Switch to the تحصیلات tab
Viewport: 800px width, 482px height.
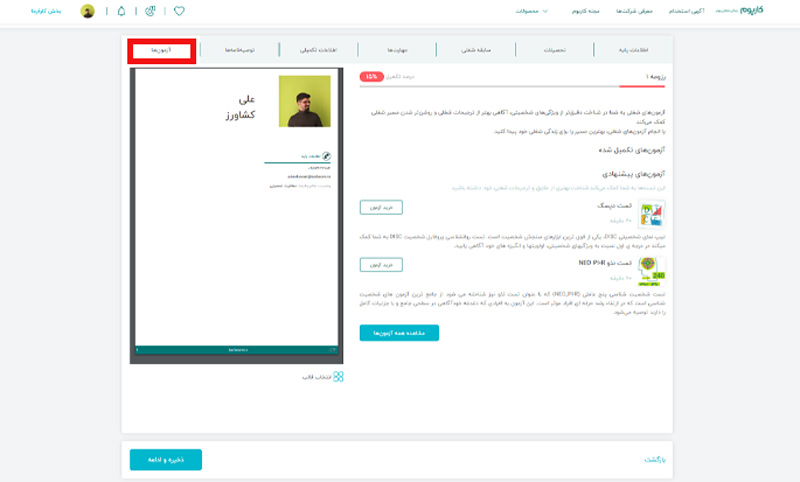click(x=555, y=50)
